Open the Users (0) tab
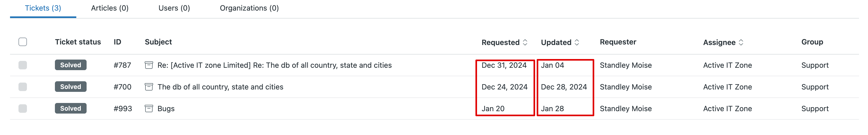This screenshot has width=868, height=135. coord(174,8)
